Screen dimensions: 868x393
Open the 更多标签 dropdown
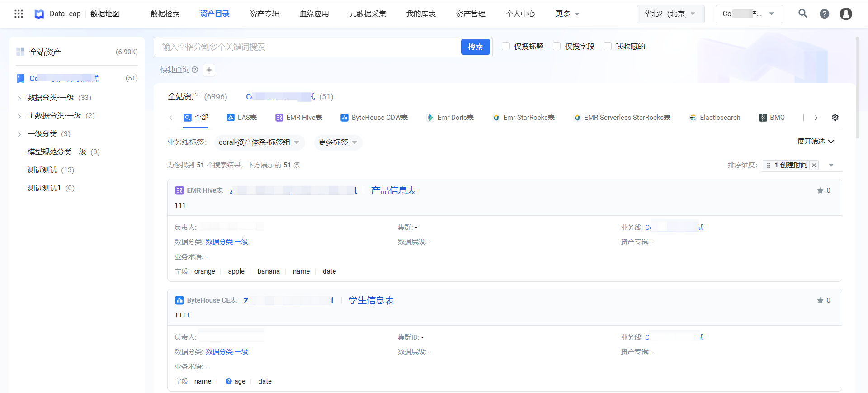(x=338, y=142)
